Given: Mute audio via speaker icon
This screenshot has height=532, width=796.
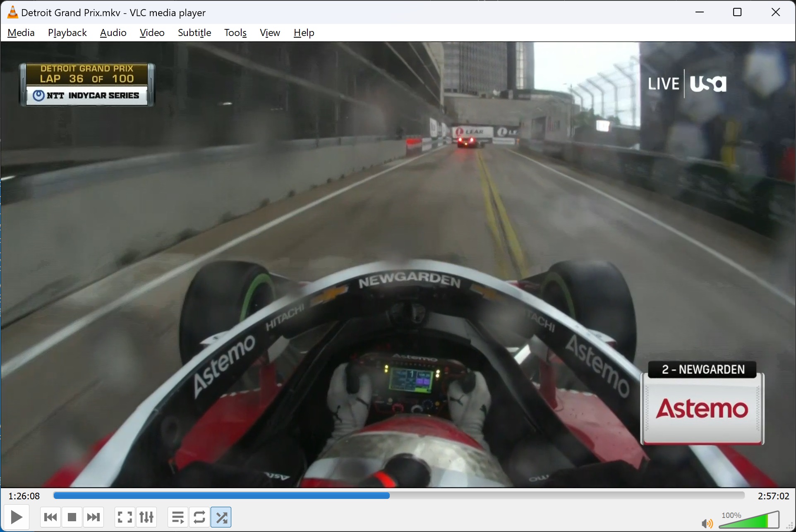Looking at the screenshot, I should [x=707, y=524].
